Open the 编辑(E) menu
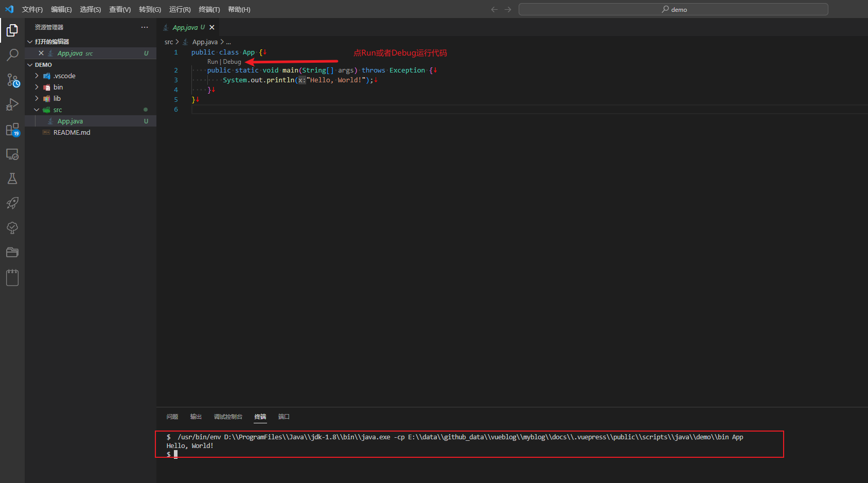Image resolution: width=868 pixels, height=483 pixels. (61, 9)
